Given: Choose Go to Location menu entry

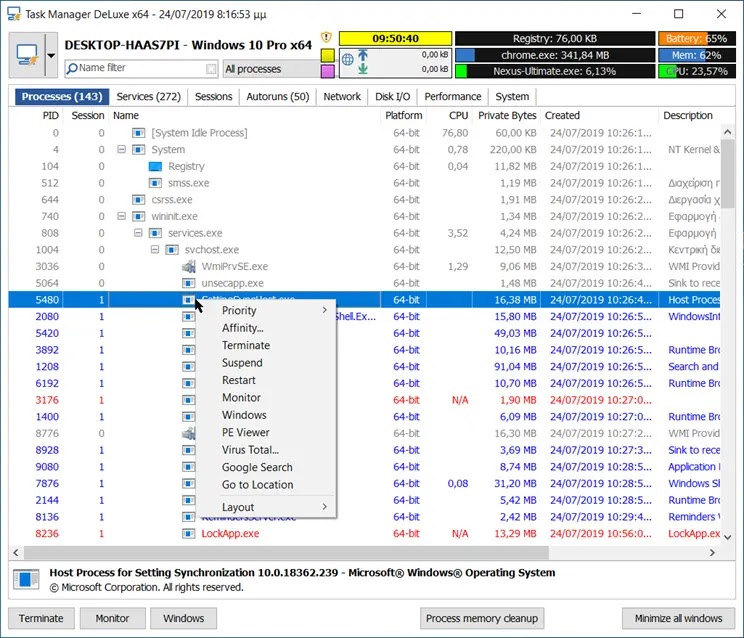Looking at the screenshot, I should pyautogui.click(x=267, y=485).
